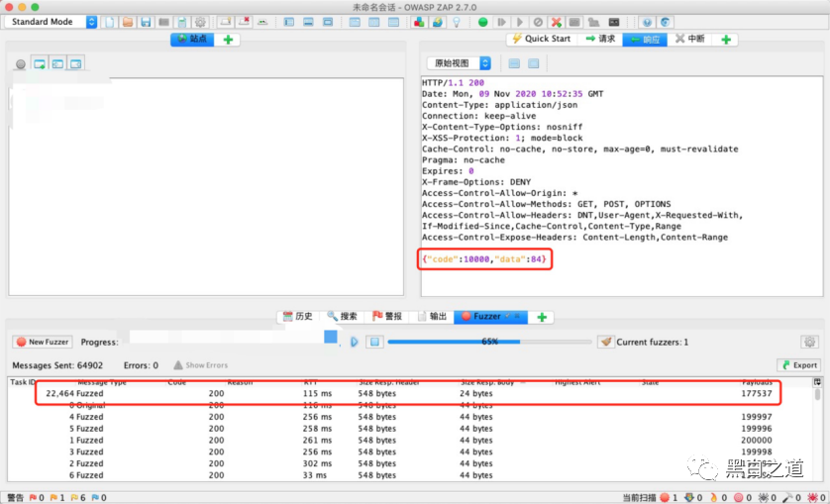Viewport: 830px width, 504px height.
Task: Click Show Errors button
Action: (201, 365)
